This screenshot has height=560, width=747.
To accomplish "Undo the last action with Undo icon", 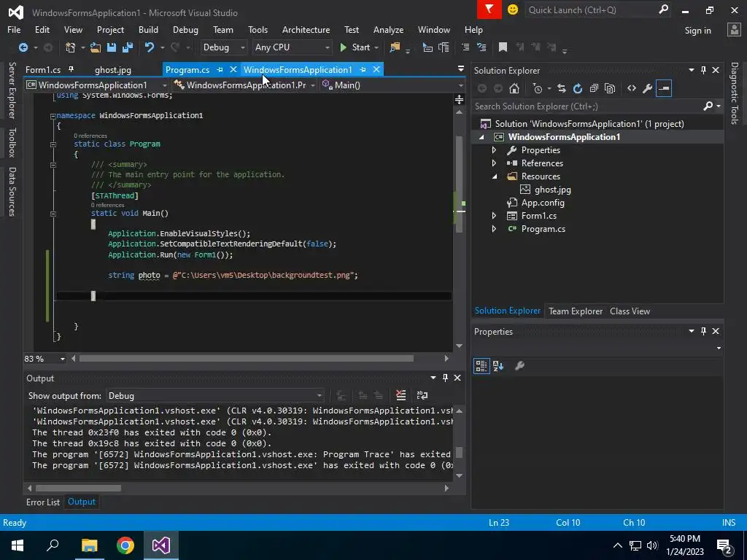I will tap(150, 47).
